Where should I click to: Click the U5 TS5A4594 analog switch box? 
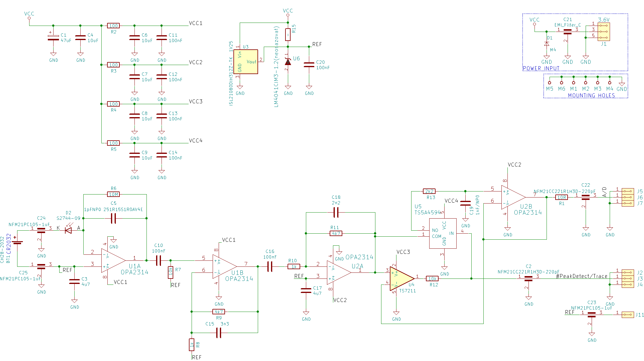(442, 233)
